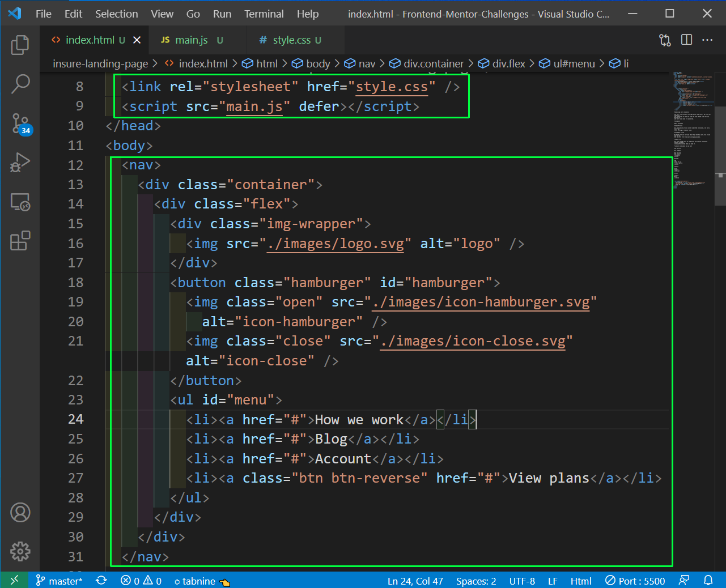Place cursor on 'View plans' text
The width and height of the screenshot is (726, 588).
point(549,478)
